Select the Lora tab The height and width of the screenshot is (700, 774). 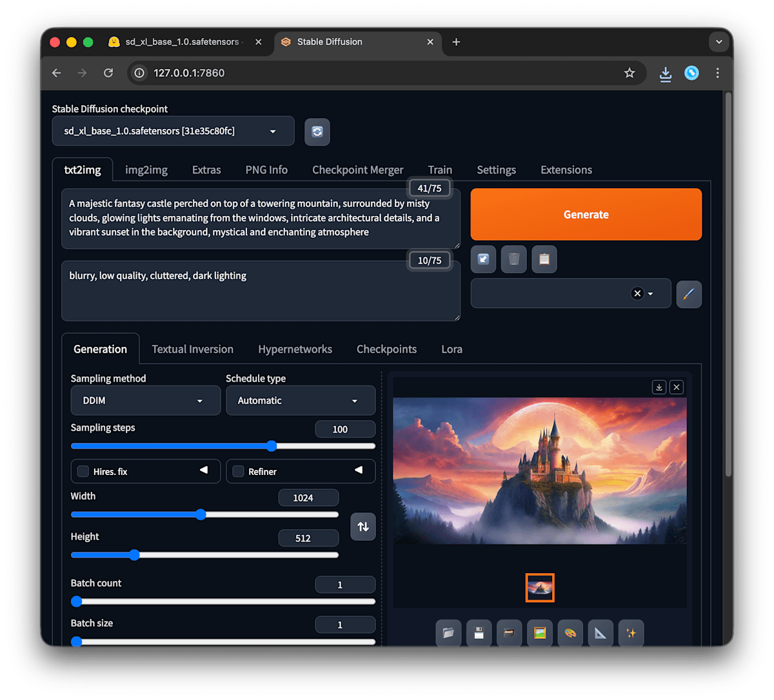pos(451,349)
